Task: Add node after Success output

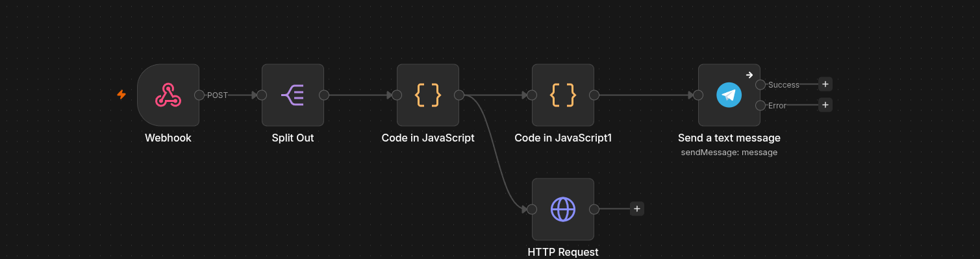Action: tap(825, 84)
